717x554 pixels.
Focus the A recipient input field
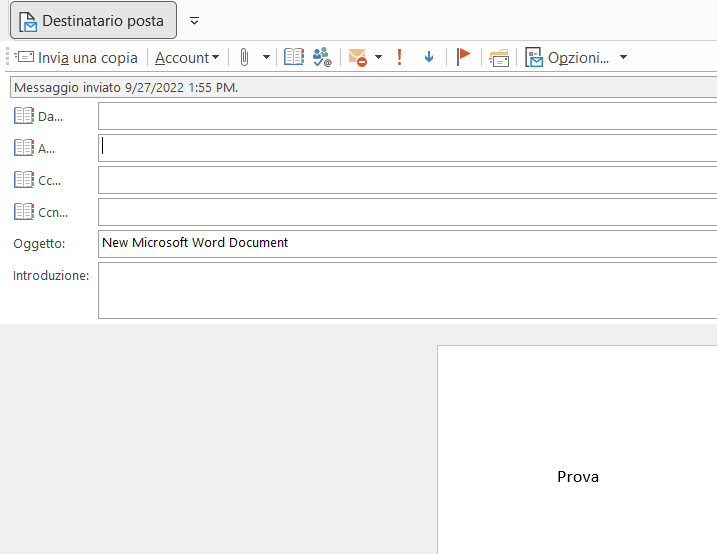coord(407,148)
